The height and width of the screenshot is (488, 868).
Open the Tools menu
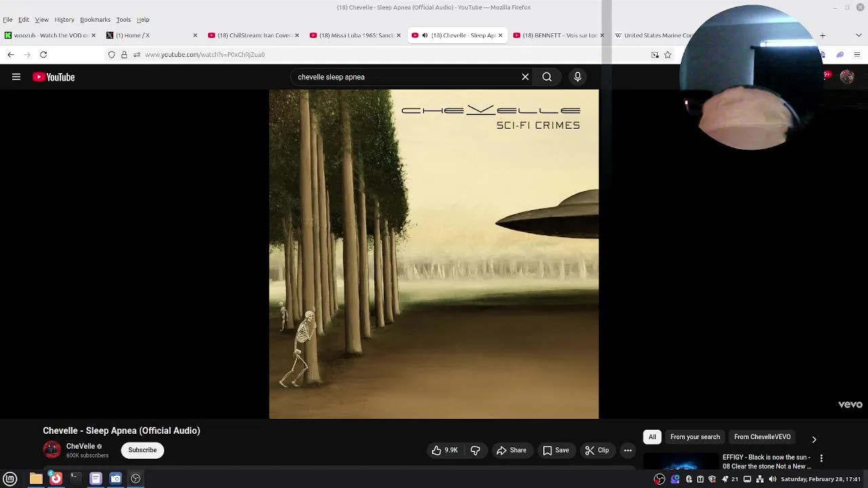123,20
